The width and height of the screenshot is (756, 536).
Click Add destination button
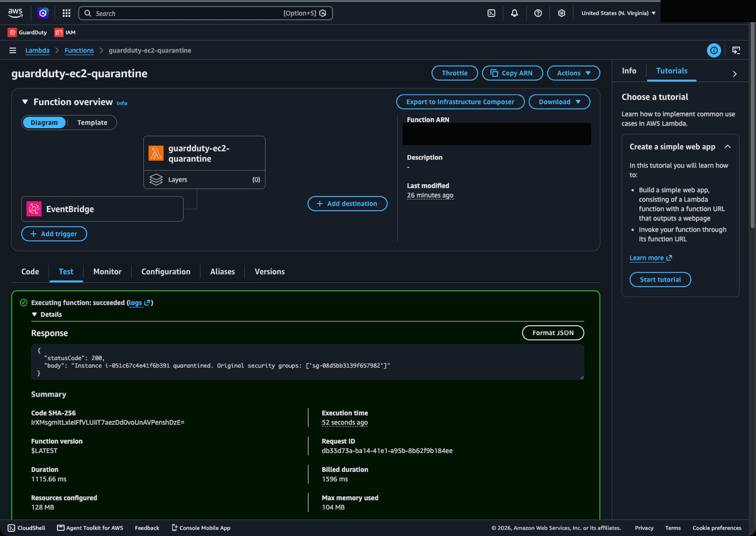tap(347, 203)
